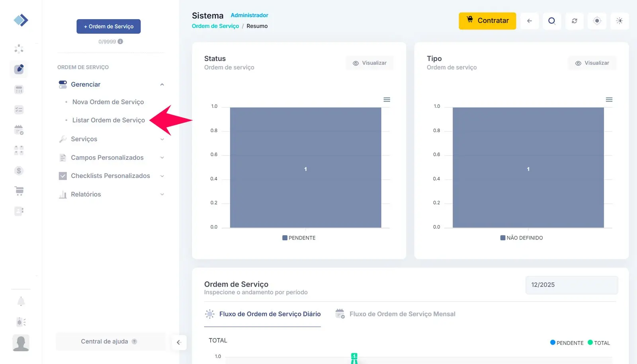This screenshot has width=637, height=364.
Task: Click the refresh arrows icon
Action: 574,21
